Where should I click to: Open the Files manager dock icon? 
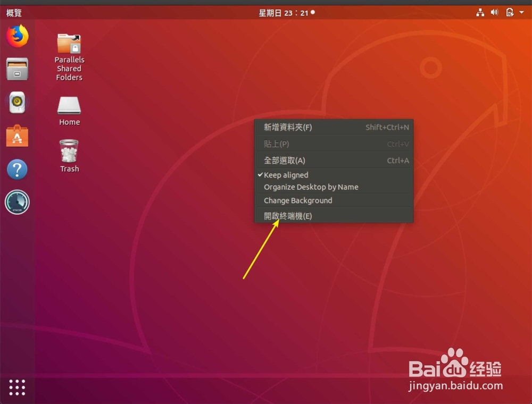17,69
